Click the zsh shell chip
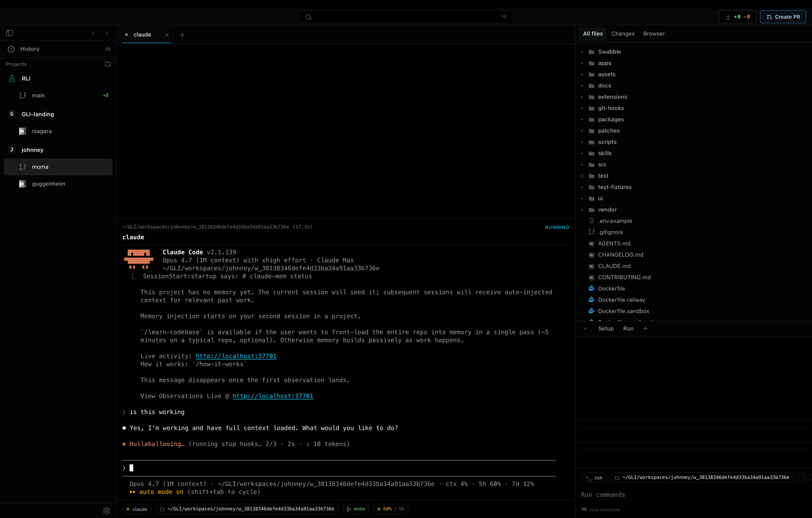 point(594,478)
